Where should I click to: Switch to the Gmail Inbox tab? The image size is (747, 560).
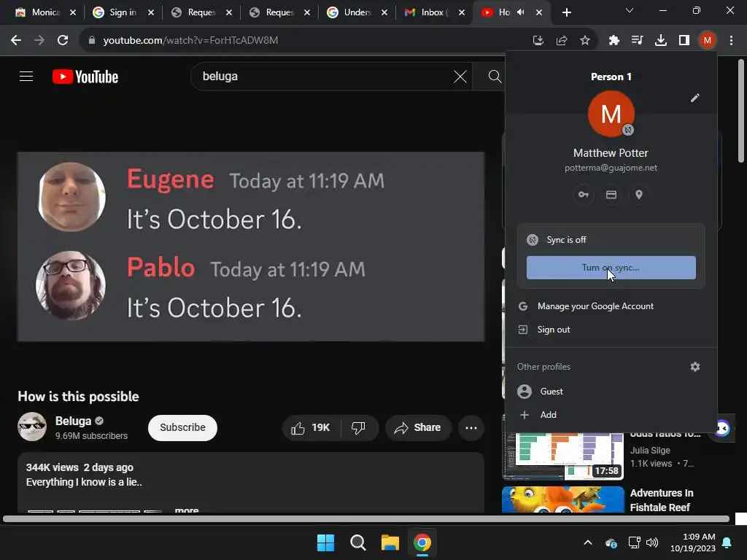pyautogui.click(x=433, y=12)
